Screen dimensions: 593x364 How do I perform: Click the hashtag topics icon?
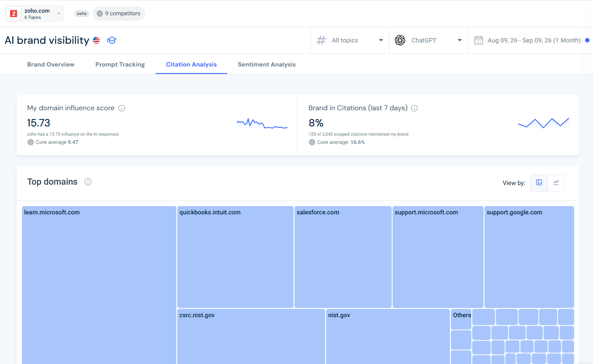[x=321, y=40]
